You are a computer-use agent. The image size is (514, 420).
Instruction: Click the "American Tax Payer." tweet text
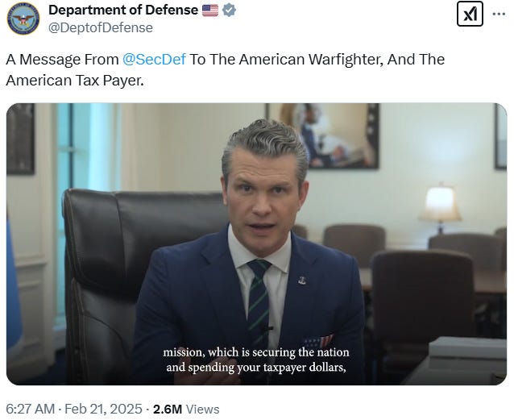(x=75, y=81)
